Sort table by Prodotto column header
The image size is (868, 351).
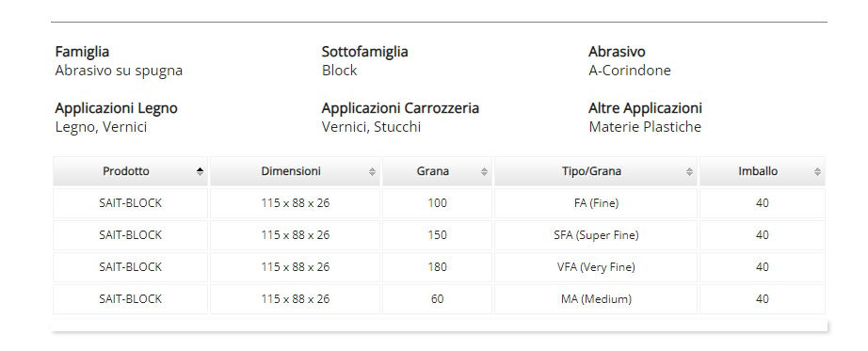coord(130,171)
